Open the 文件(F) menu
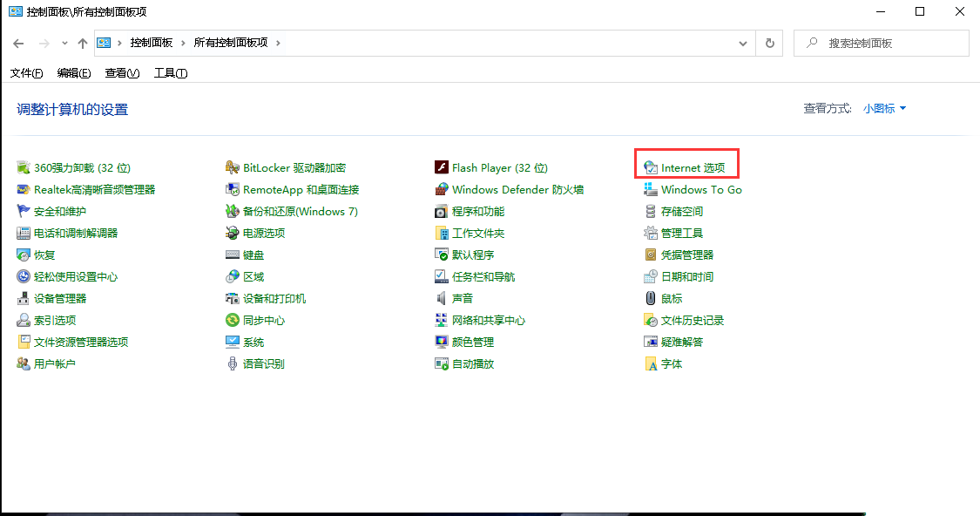980x516 pixels. pyautogui.click(x=26, y=73)
